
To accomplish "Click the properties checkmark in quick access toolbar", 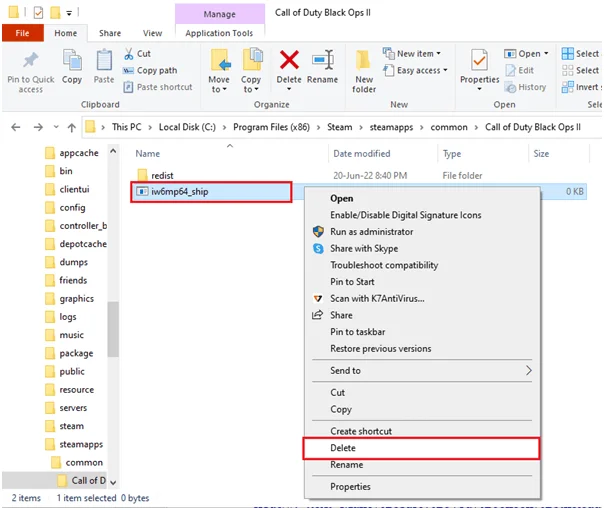I will click(38, 13).
